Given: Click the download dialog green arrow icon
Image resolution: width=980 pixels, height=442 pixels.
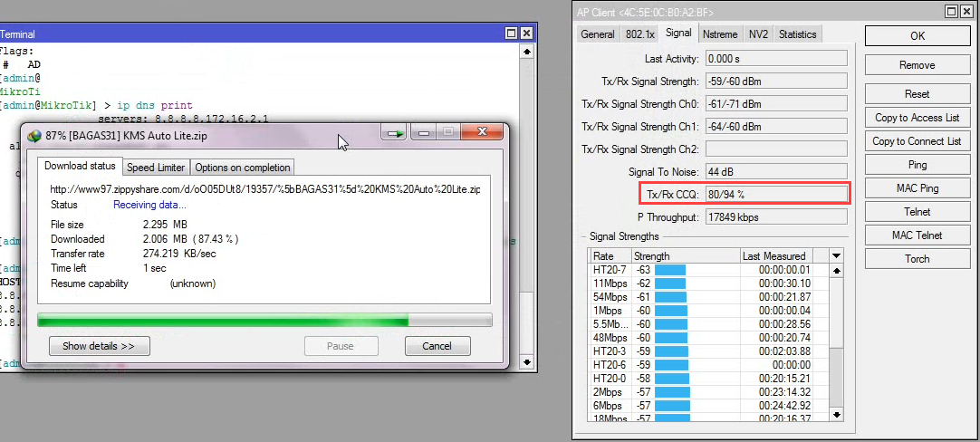Looking at the screenshot, I should pyautogui.click(x=394, y=133).
